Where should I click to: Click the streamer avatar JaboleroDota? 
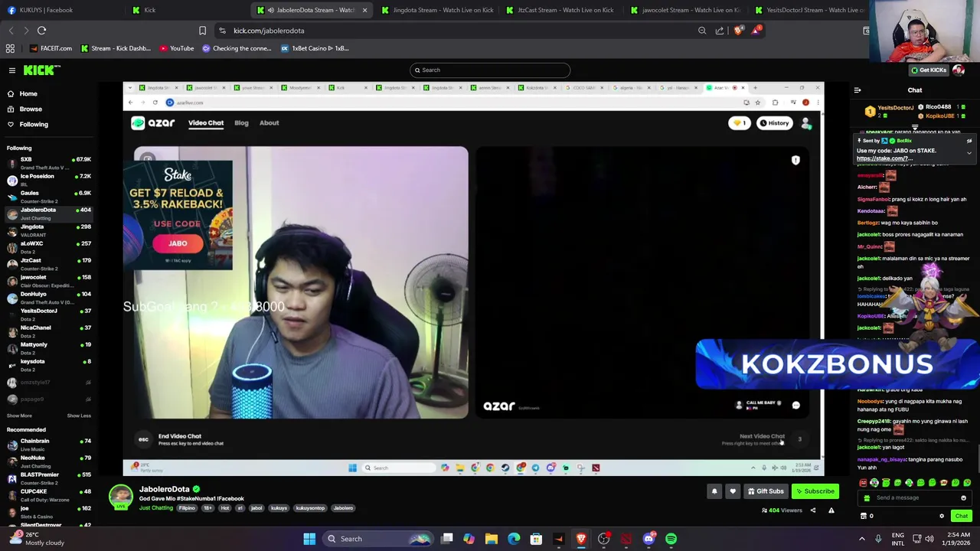(120, 497)
